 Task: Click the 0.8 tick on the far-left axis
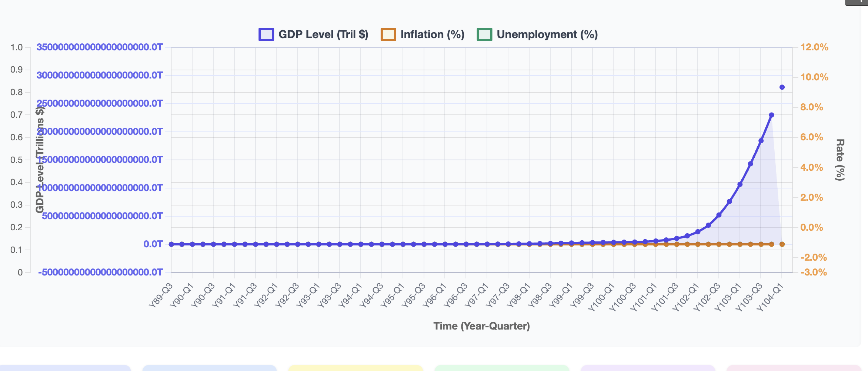17,92
